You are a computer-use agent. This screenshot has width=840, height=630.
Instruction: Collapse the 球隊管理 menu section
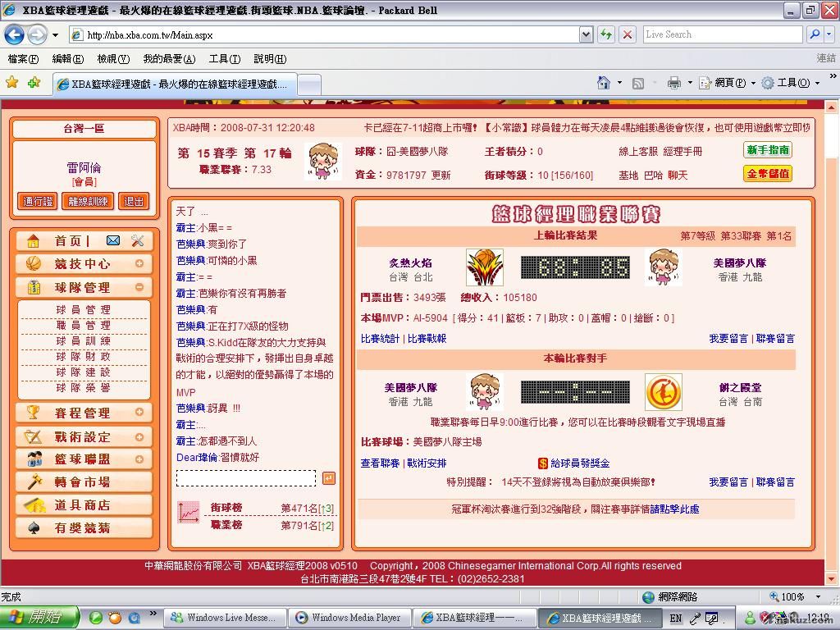(139, 287)
